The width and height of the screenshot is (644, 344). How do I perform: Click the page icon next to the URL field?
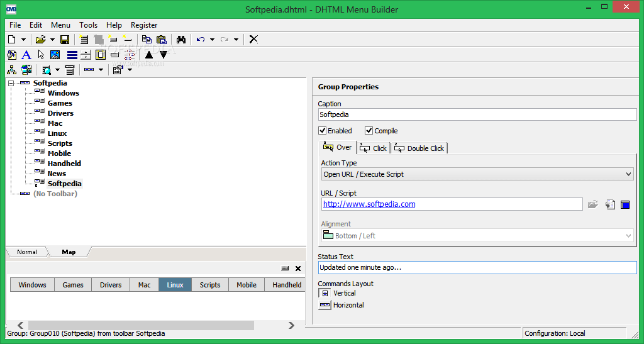pos(610,204)
